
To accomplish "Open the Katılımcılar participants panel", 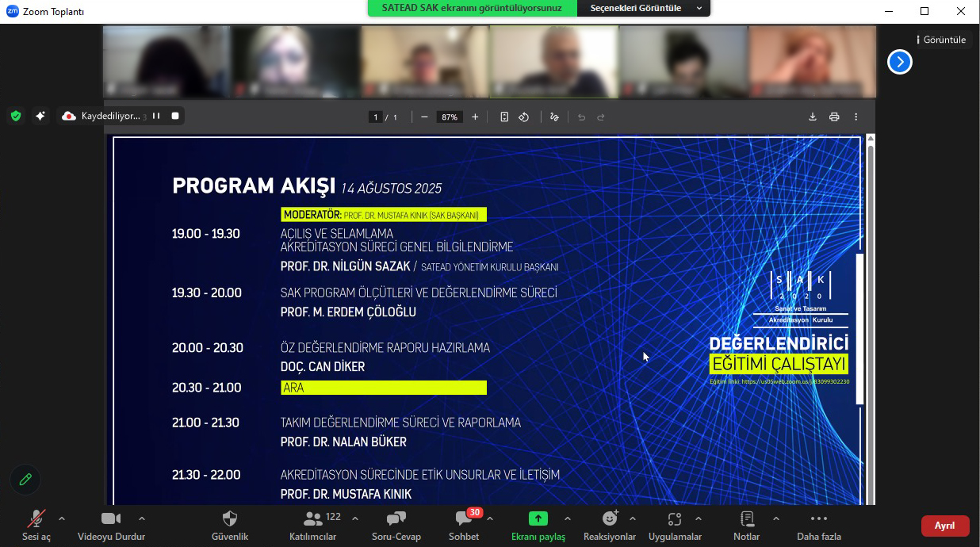I will [x=313, y=518].
